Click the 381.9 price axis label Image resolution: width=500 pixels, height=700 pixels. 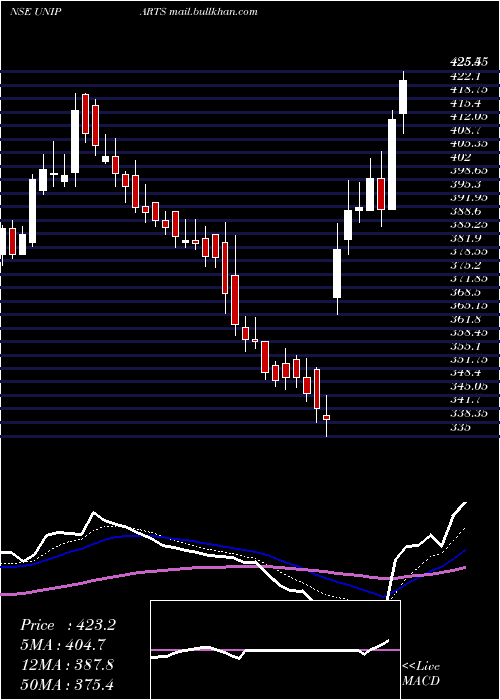(465, 238)
